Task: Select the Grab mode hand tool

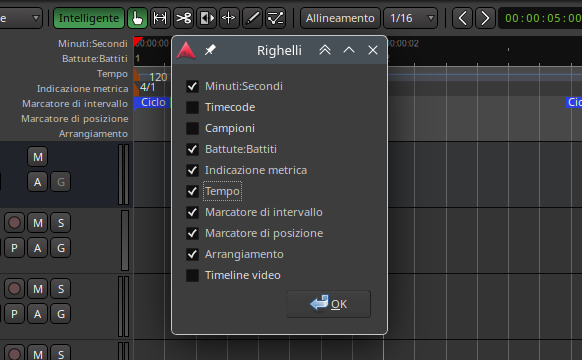Action: (x=137, y=18)
